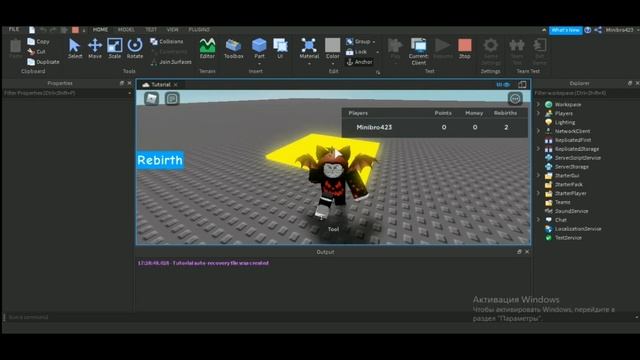
Task: Open the Toolbox panel
Action: point(233,48)
